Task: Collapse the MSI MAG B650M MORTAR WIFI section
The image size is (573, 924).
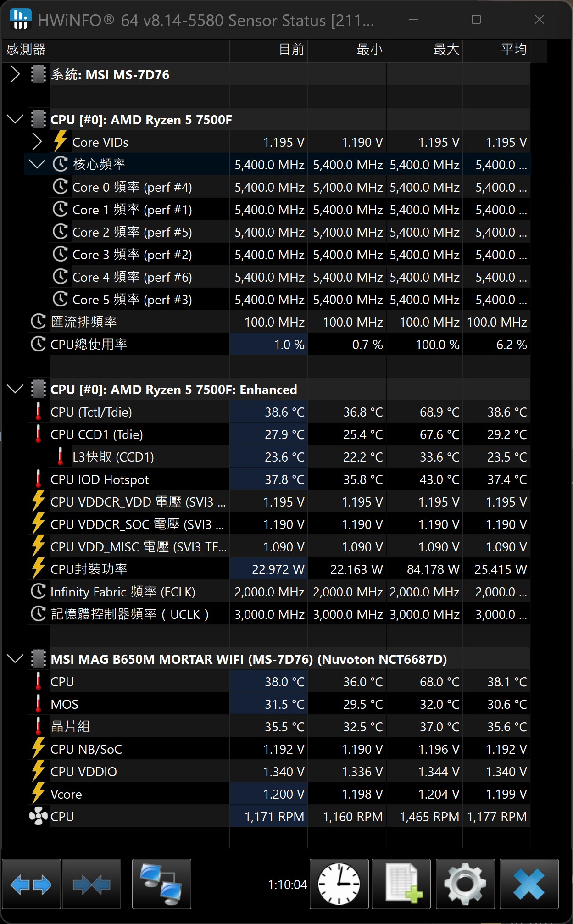Action: pyautogui.click(x=15, y=659)
